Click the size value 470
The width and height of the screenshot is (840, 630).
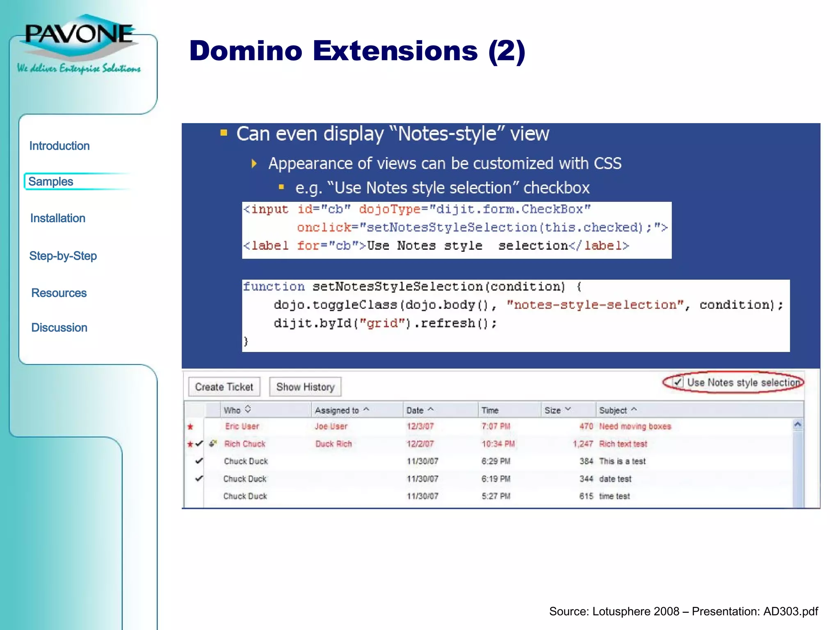586,426
